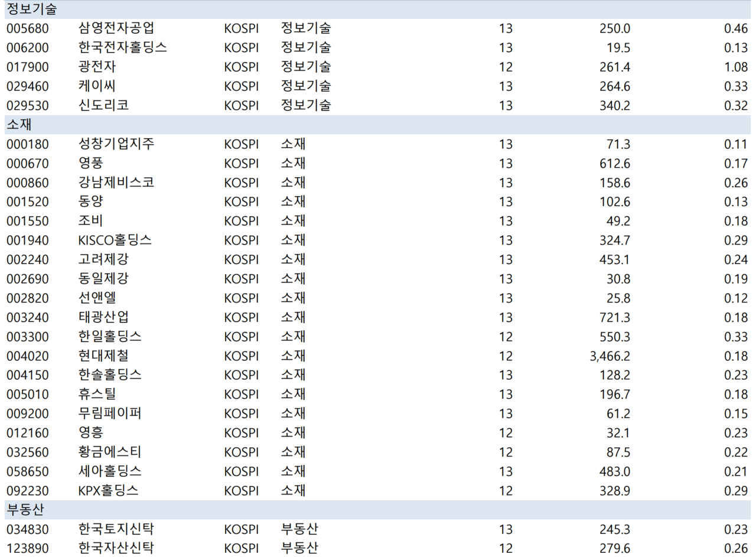Viewport: 756px width, 557px height.
Task: Click stock code 005680
Action: 28,28
